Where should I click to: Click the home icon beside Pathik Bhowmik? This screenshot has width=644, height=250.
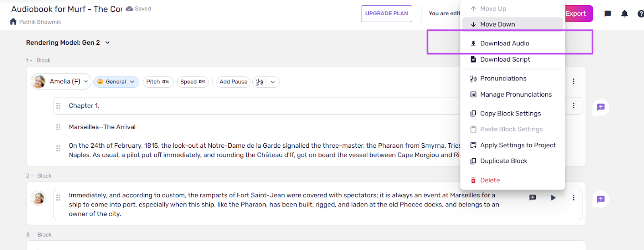pyautogui.click(x=13, y=22)
